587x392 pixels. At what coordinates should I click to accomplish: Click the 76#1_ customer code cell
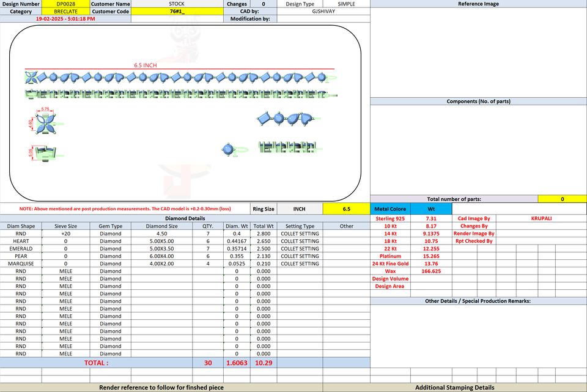tap(177, 11)
